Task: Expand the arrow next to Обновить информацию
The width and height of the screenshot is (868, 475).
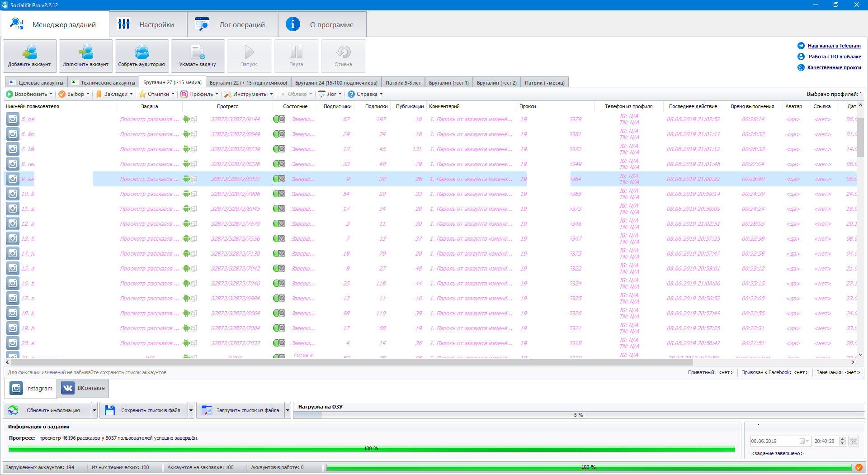Action: (94, 410)
